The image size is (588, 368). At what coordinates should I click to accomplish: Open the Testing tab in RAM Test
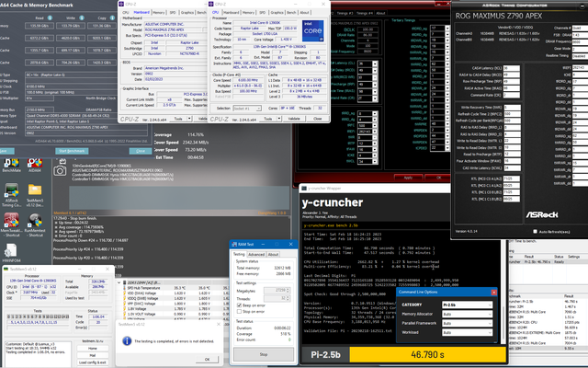239,254
